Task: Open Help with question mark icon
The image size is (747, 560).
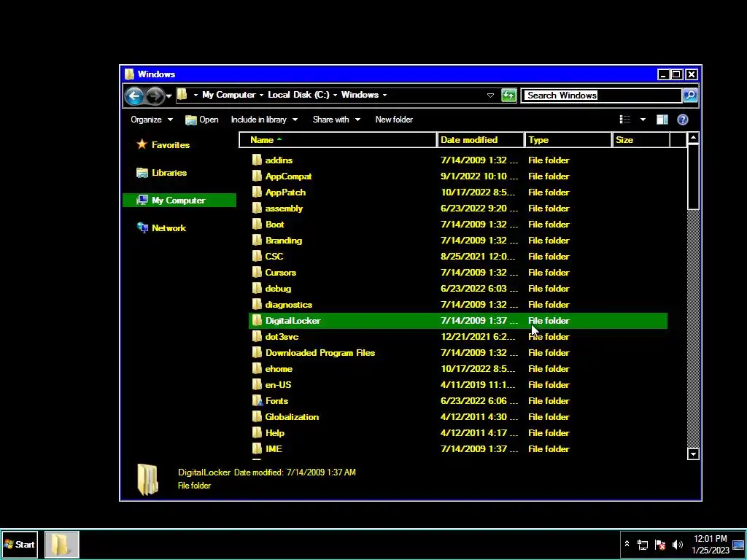Action: [683, 120]
